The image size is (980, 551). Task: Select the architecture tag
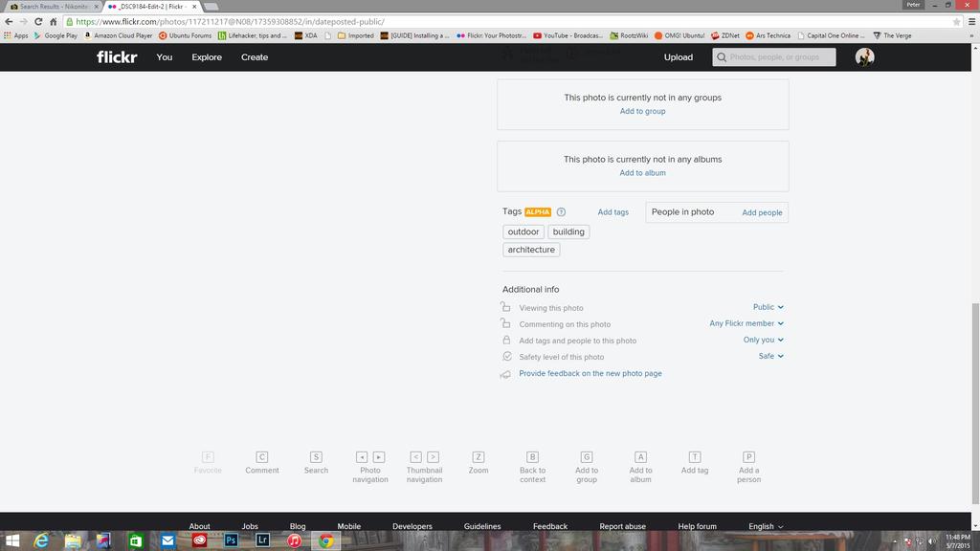coord(531,250)
